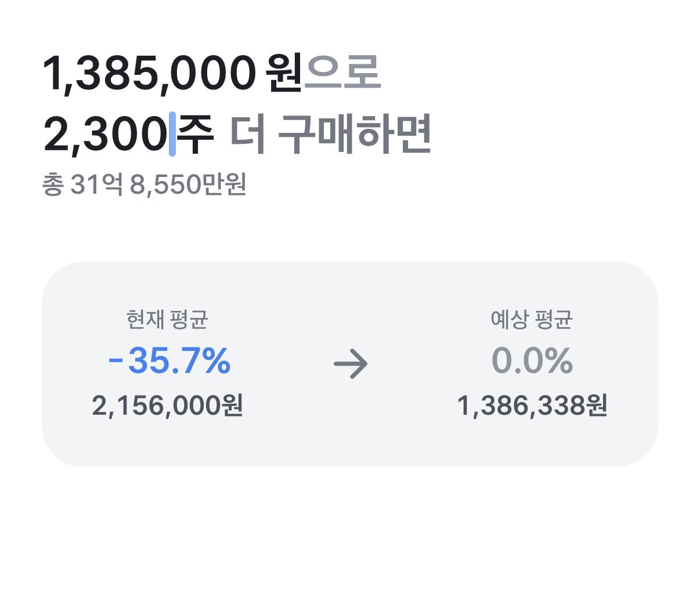Click the minus sign before 35.7%
Viewport: 700px width, 590px height.
(116, 362)
